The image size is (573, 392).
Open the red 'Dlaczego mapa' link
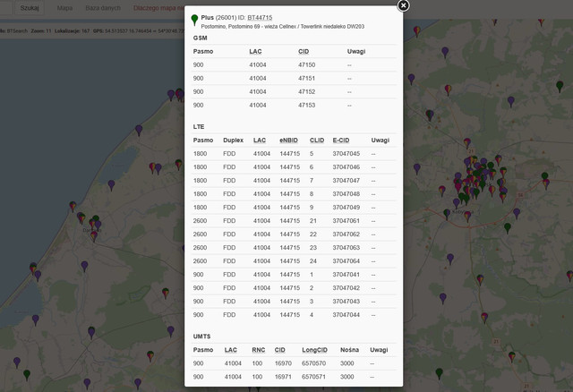click(158, 8)
